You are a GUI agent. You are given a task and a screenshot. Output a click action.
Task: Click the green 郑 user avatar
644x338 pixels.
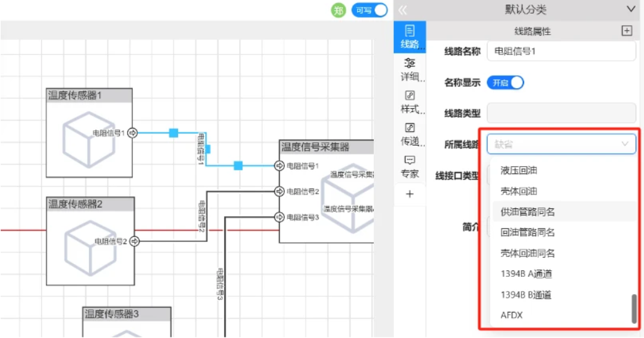click(338, 10)
